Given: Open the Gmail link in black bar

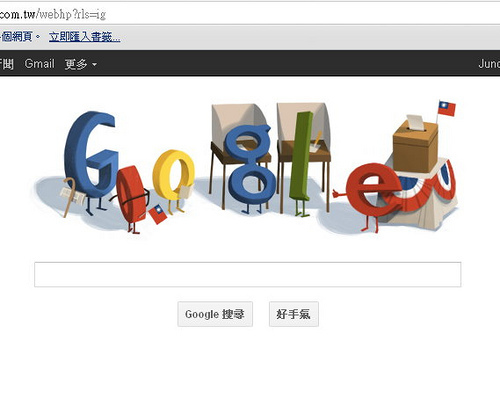Looking at the screenshot, I should pos(39,63).
